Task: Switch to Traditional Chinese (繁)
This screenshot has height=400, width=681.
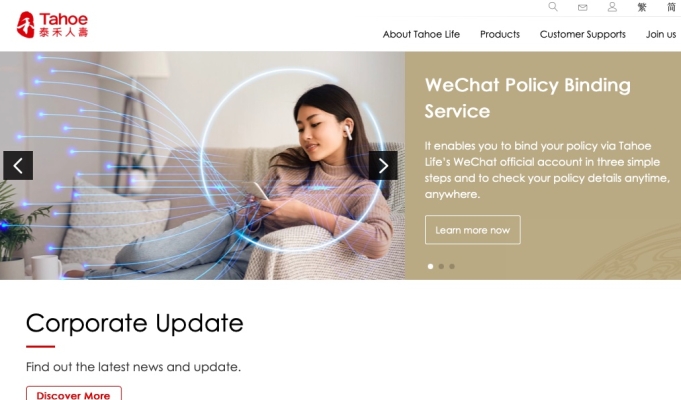Action: pos(642,7)
